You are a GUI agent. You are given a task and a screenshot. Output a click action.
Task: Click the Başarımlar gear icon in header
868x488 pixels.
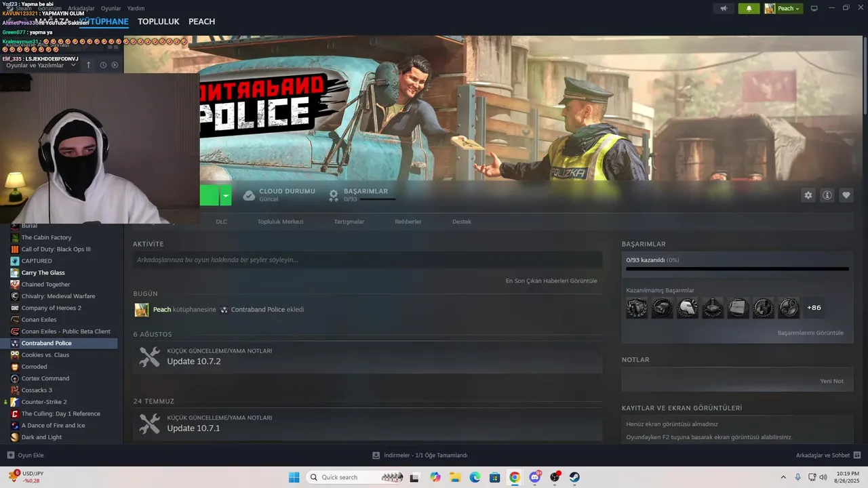click(x=334, y=195)
